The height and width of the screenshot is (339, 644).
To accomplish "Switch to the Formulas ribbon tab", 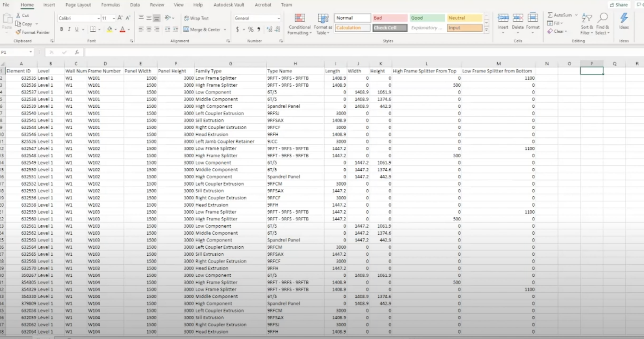I will (111, 5).
